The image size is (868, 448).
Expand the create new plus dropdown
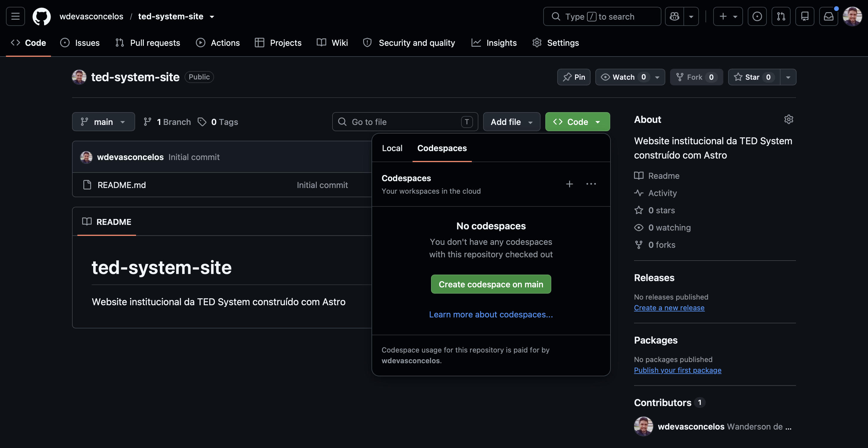click(x=728, y=16)
